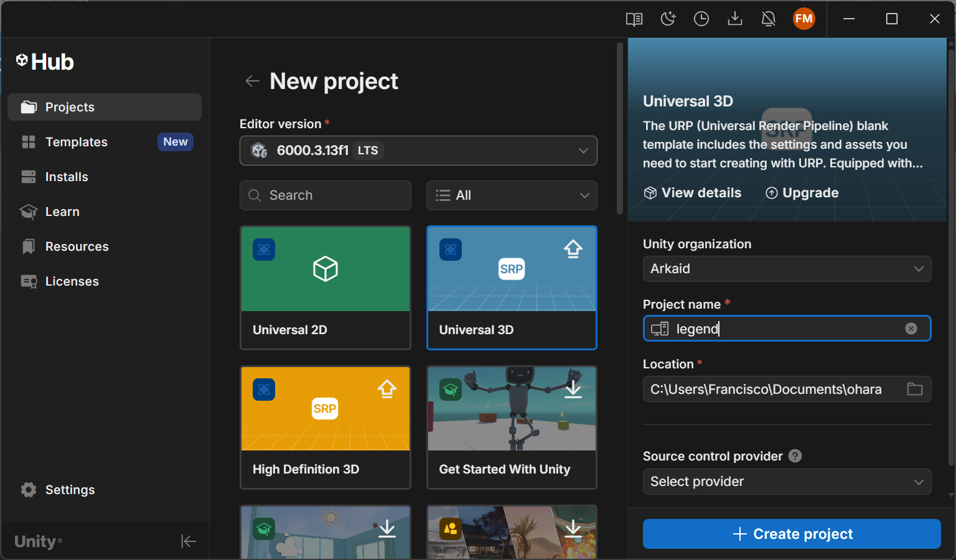Click the LTS badge in Editor version

coord(368,151)
